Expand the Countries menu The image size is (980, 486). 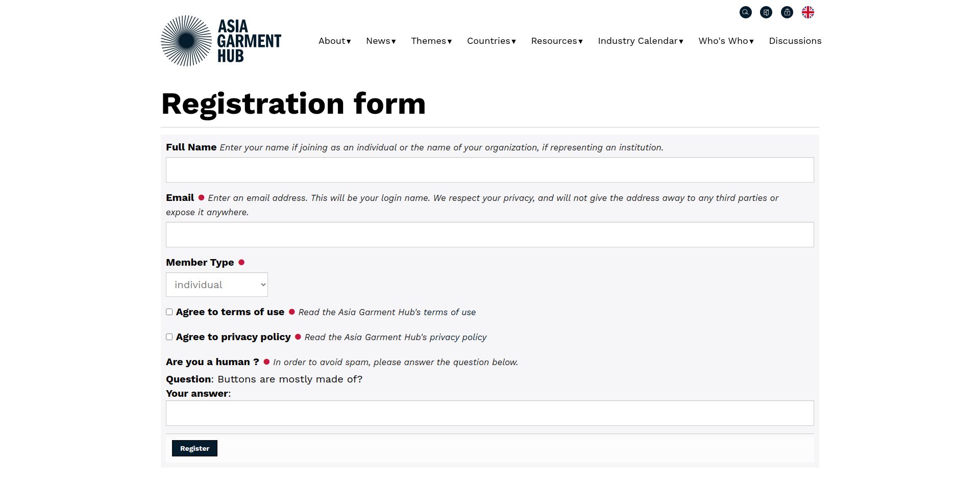click(x=491, y=41)
